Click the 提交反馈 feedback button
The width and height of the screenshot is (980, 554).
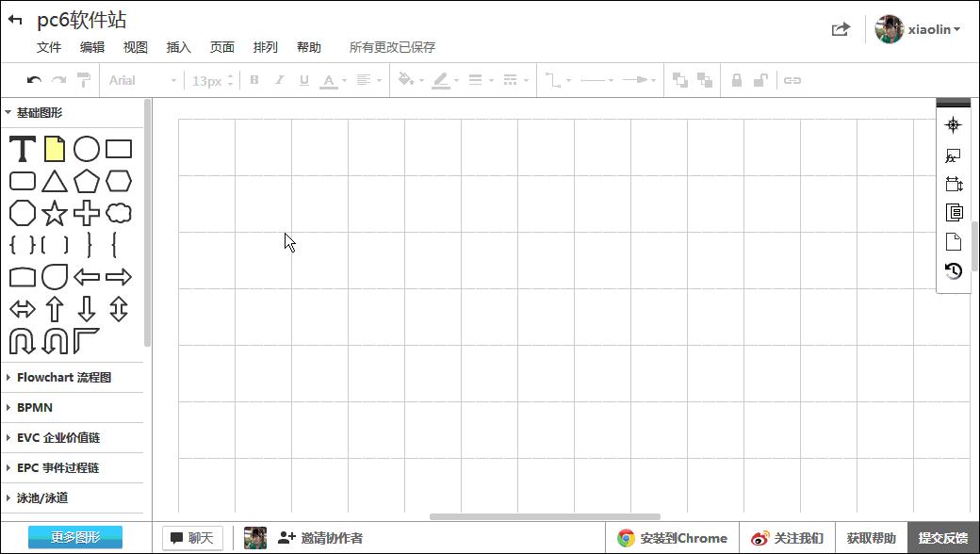942,538
